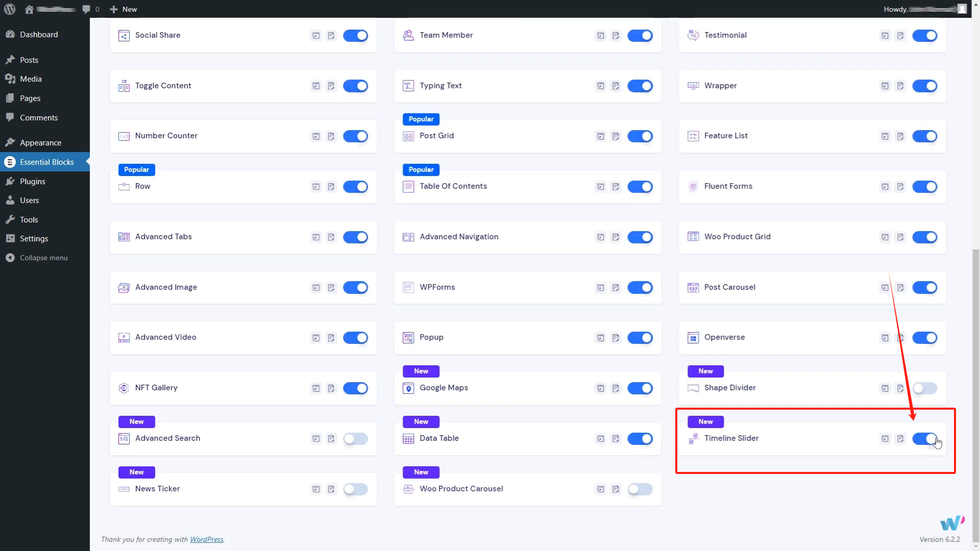The width and height of the screenshot is (980, 551).
Task: Open the Woo Product Grid documentation icon
Action: click(900, 237)
